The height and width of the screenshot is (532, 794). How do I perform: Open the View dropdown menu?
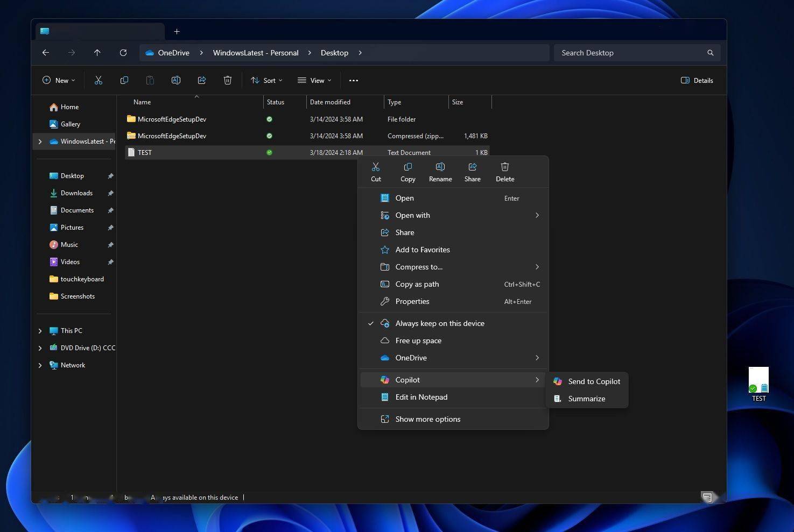point(314,80)
